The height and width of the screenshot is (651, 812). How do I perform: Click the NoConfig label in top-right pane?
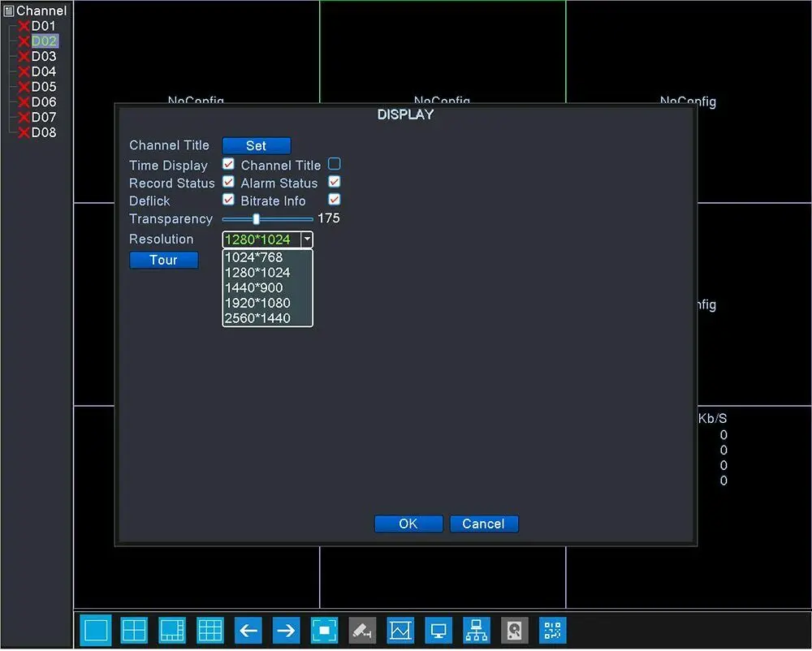(689, 102)
